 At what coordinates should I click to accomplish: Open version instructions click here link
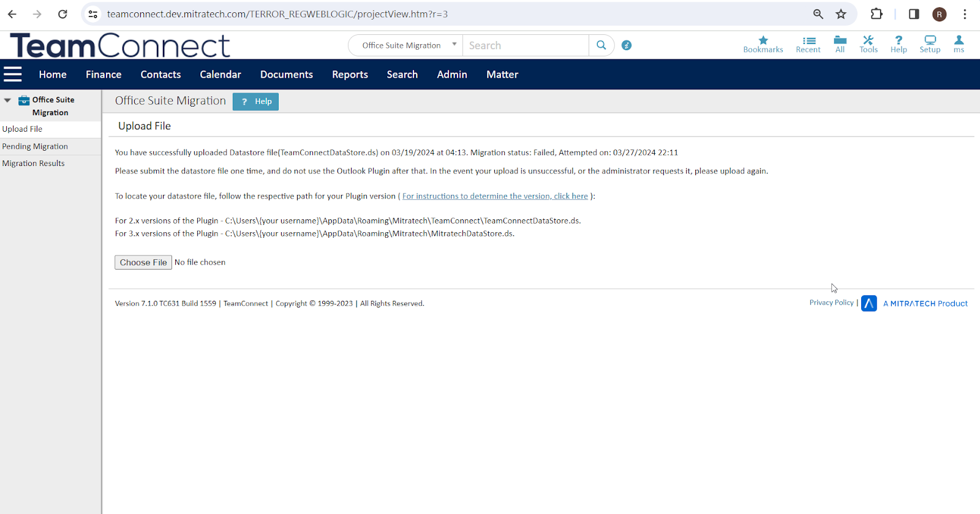(495, 196)
